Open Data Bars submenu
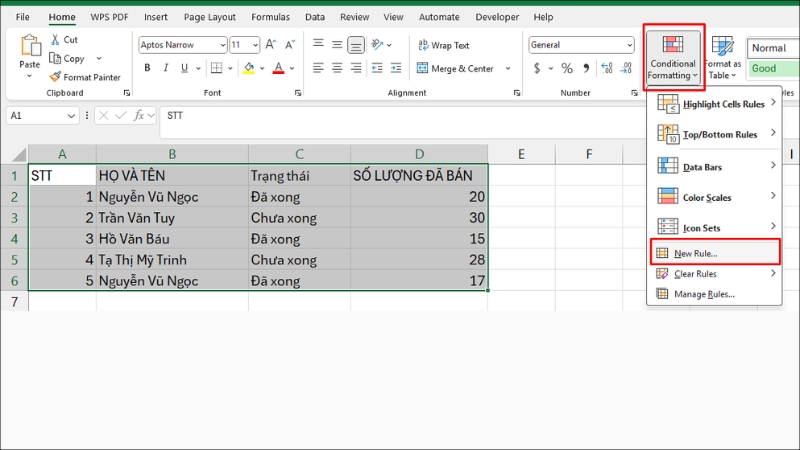 (714, 167)
